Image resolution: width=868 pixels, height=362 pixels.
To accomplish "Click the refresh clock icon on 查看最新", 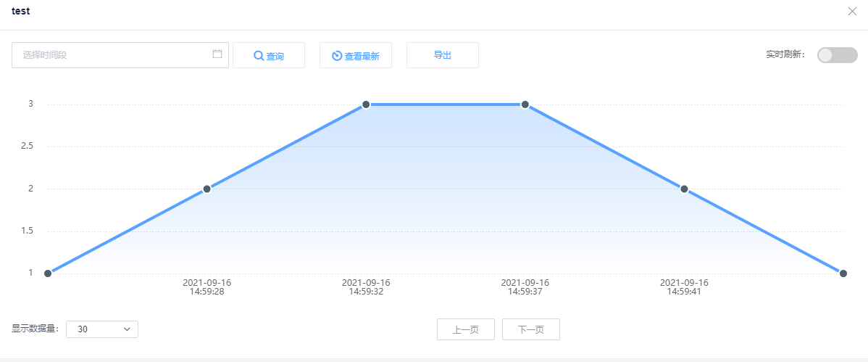I will point(337,56).
